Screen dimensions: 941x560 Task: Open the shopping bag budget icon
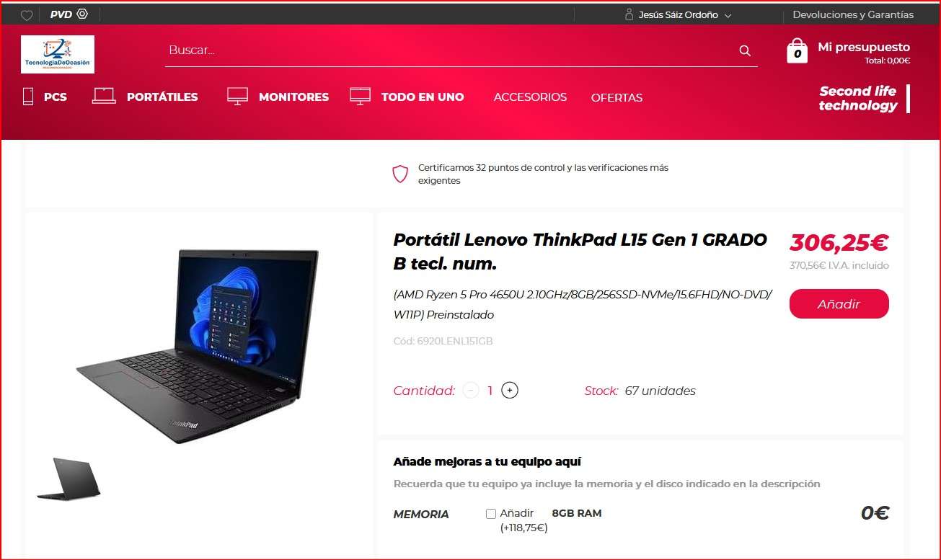coord(797,50)
